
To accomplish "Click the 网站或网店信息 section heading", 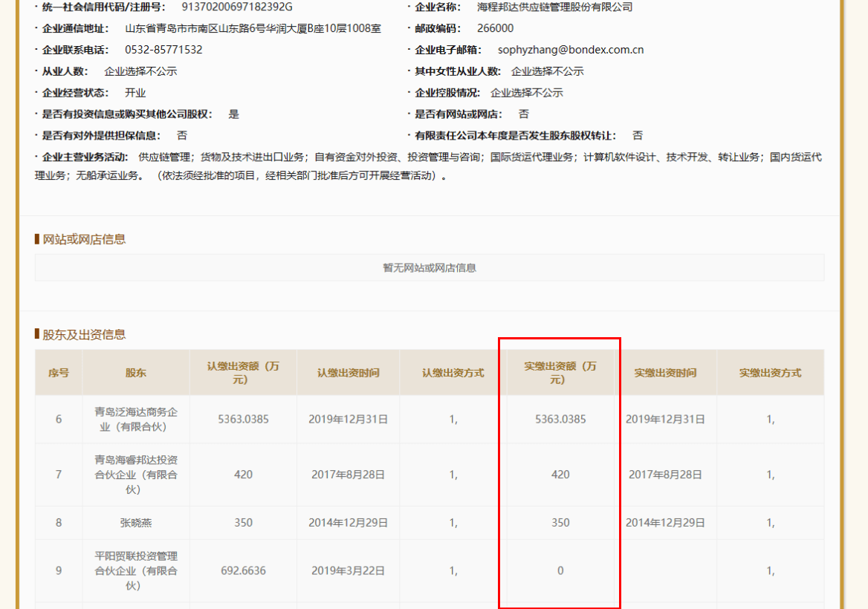I will (x=84, y=239).
